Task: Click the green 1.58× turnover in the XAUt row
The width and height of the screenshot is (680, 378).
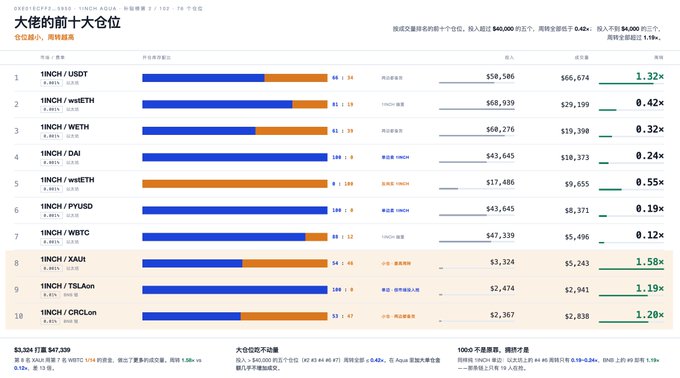Action: 650,262
